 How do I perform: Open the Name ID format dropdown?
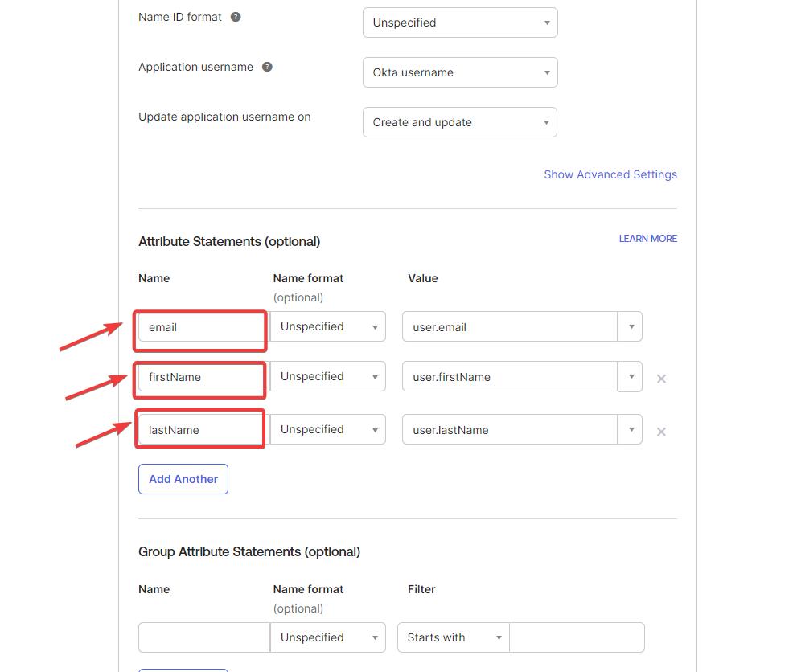click(x=459, y=23)
